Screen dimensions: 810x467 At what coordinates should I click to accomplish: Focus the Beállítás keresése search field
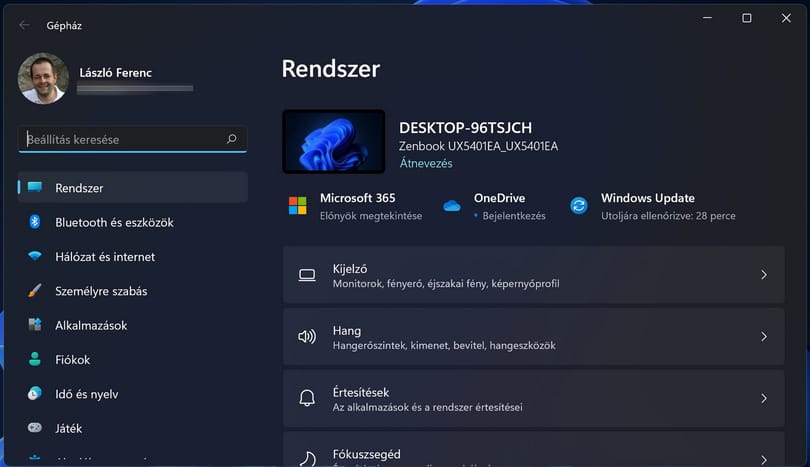coord(132,139)
